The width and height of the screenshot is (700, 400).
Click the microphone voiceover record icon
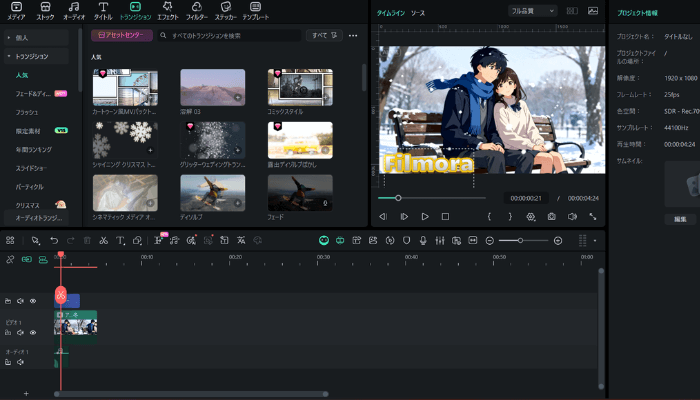coord(423,241)
